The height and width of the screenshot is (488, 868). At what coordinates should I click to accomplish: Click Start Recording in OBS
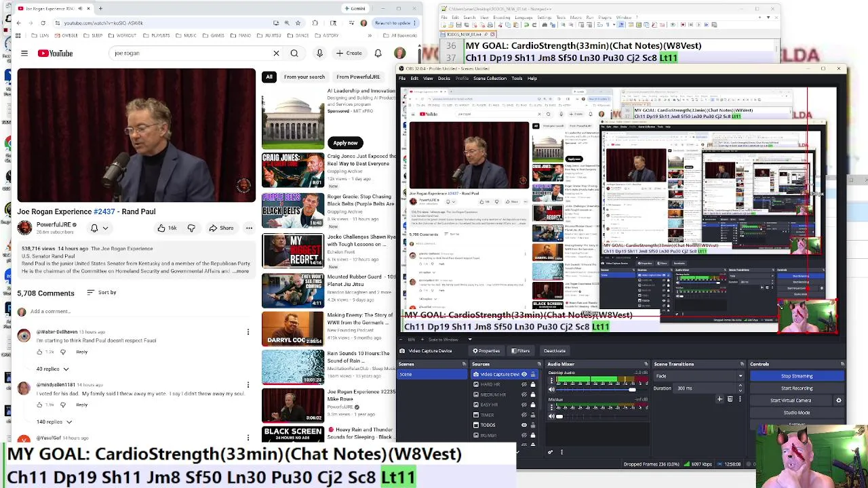point(797,388)
